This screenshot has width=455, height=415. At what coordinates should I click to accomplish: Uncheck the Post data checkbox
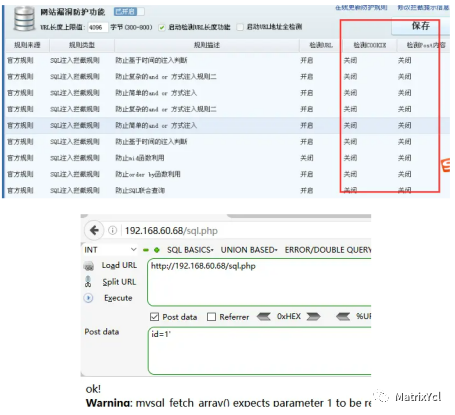pos(154,317)
